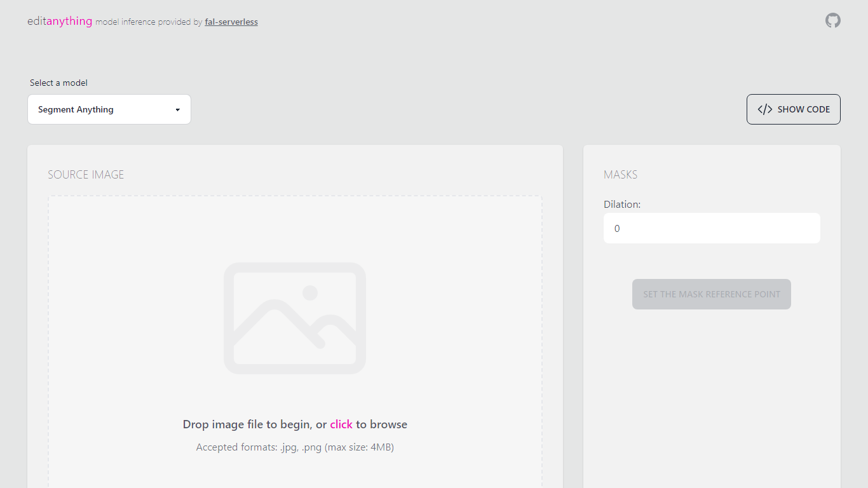
Task: Click 'model inference provided by' text
Action: [x=149, y=22]
